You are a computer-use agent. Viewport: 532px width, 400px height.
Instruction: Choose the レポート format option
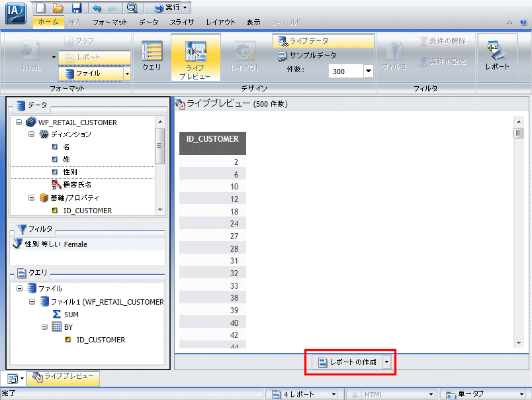95,58
